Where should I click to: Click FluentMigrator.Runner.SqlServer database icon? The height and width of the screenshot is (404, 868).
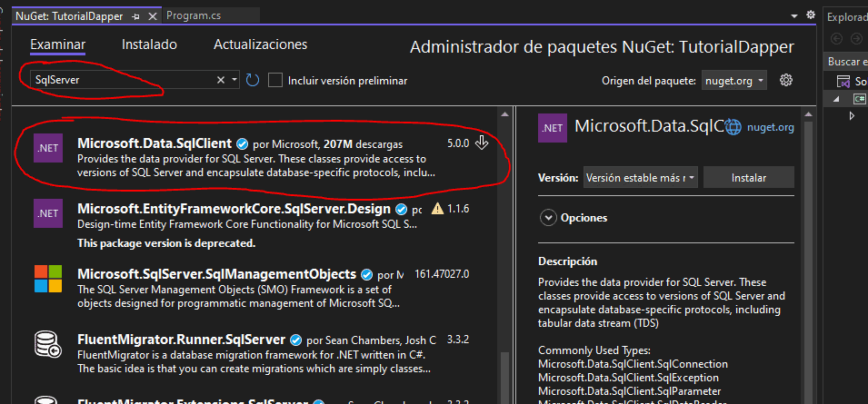[48, 343]
